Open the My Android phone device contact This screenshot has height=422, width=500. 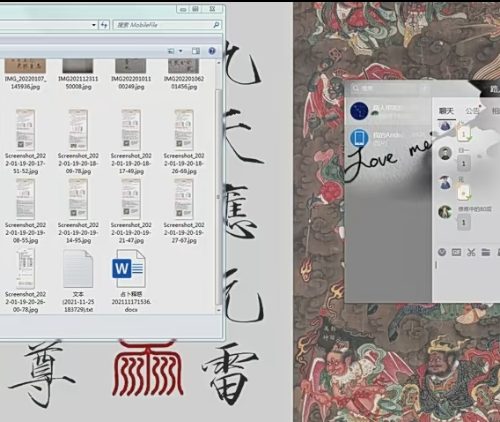388,138
